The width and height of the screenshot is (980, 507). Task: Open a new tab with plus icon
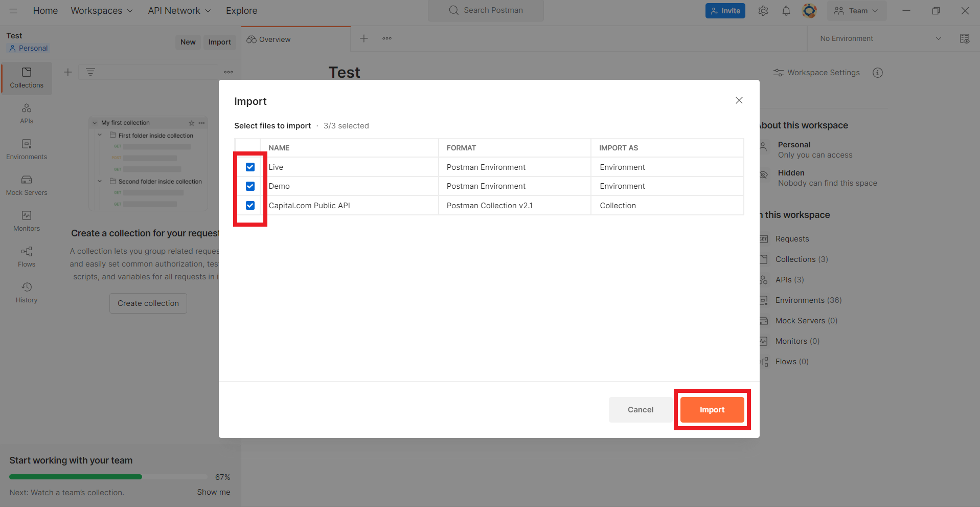[x=364, y=38]
